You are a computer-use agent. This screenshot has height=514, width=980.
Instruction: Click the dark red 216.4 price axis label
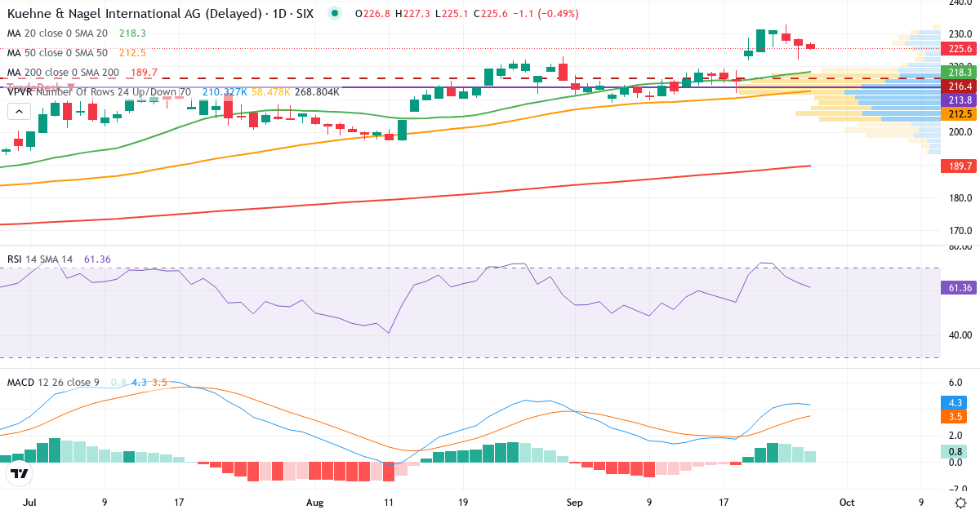click(x=960, y=86)
